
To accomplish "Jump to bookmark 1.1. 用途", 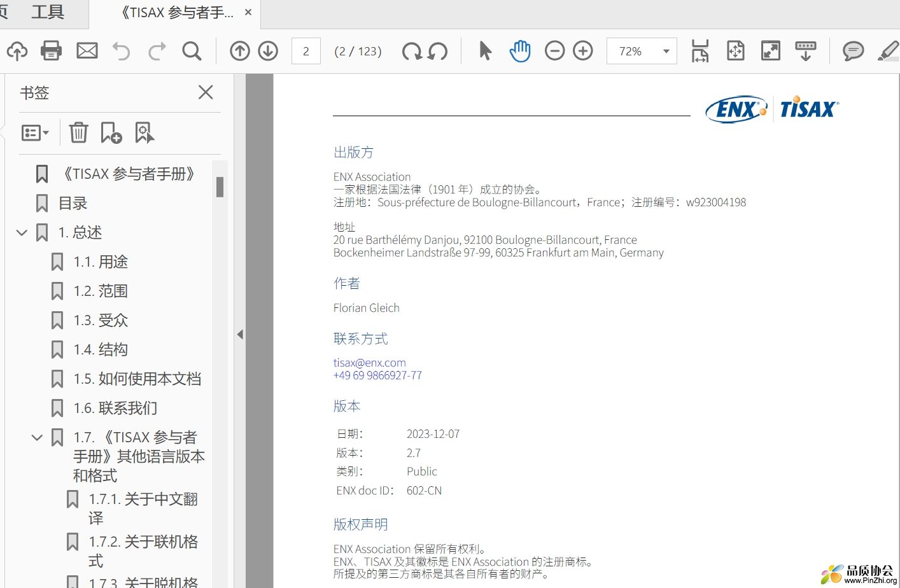I will coord(101,262).
